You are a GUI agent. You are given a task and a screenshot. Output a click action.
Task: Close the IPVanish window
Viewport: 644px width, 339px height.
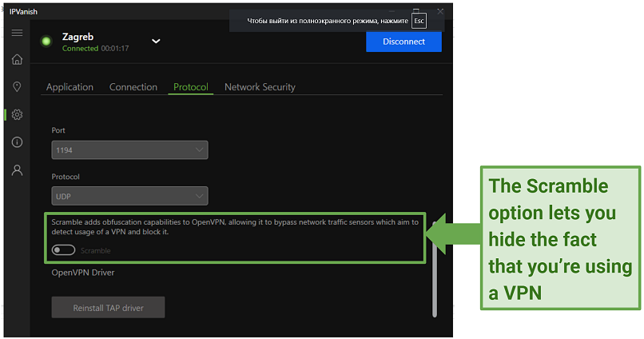(x=440, y=11)
